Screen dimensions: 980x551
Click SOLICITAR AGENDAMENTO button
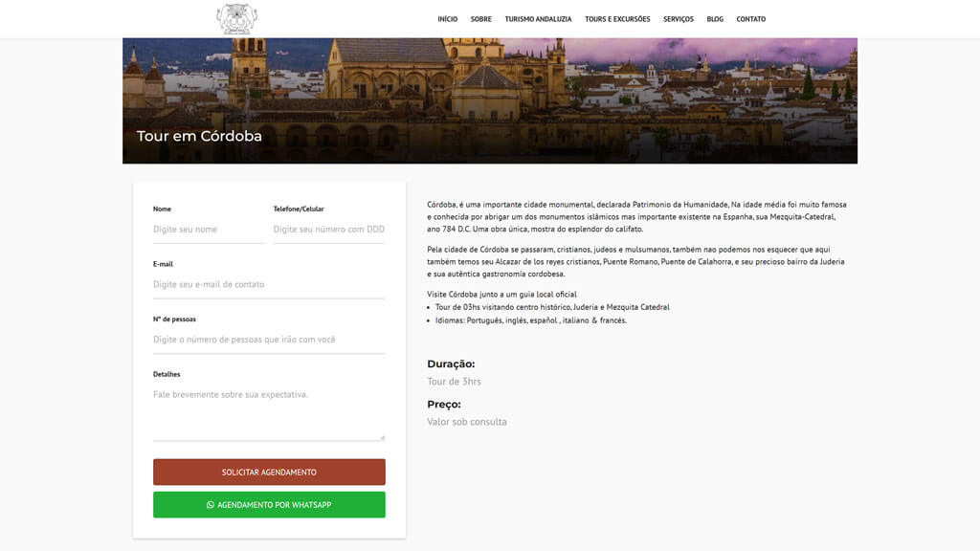pyautogui.click(x=269, y=473)
